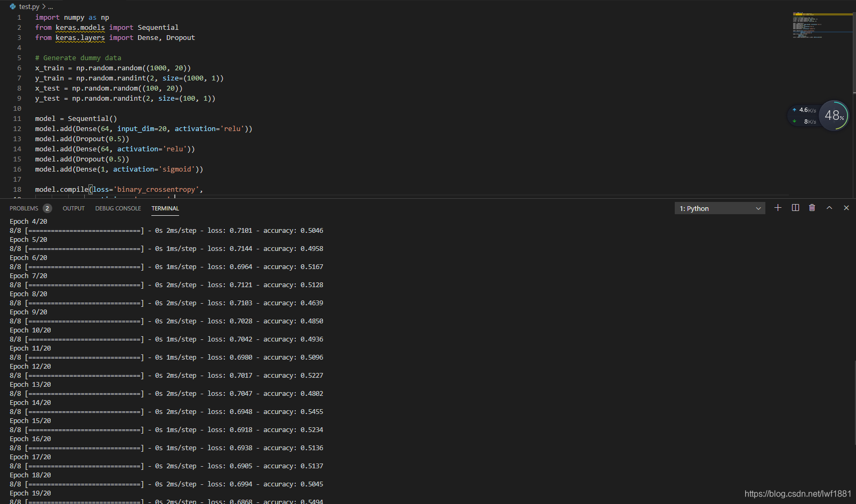This screenshot has width=856, height=504.
Task: Click the 4.6K/s upload speed indicator
Action: click(804, 110)
